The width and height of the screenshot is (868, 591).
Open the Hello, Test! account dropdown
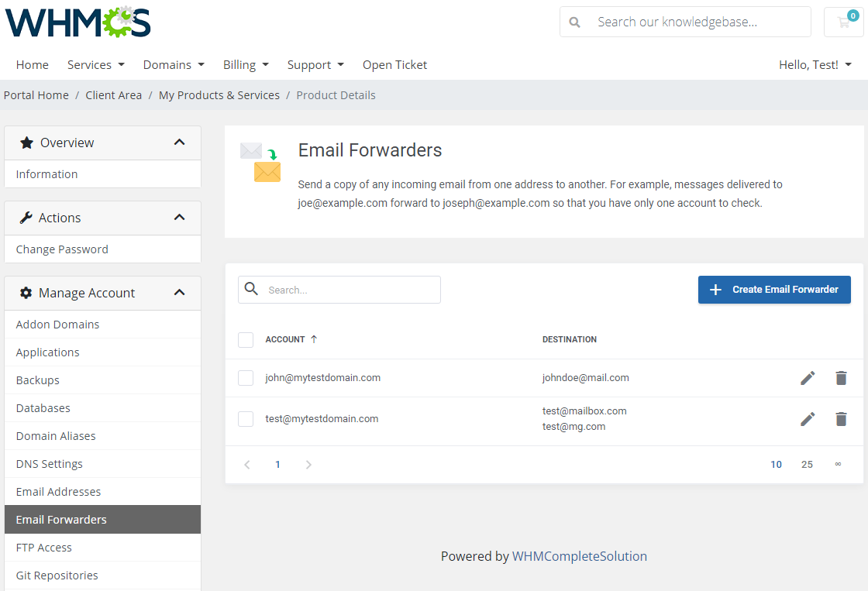click(x=815, y=65)
